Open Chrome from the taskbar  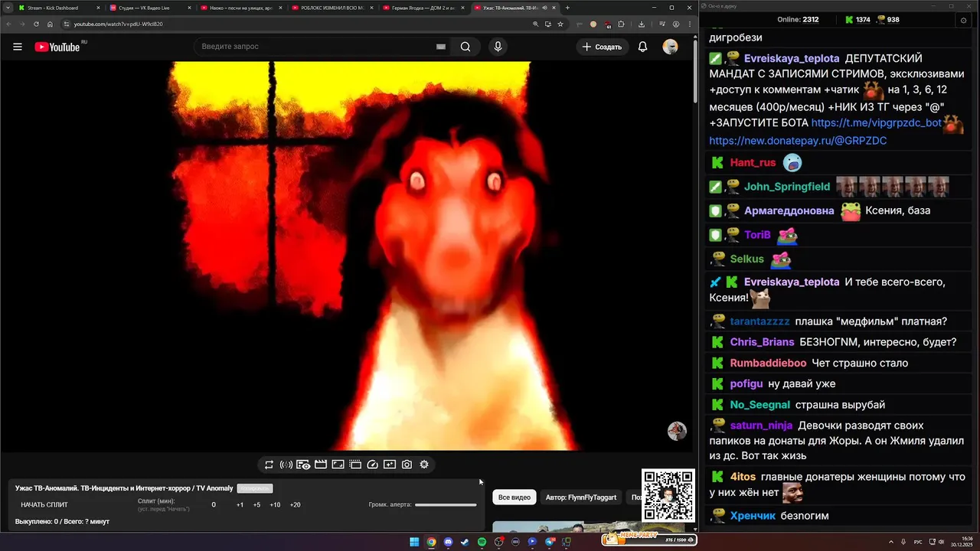tap(431, 542)
